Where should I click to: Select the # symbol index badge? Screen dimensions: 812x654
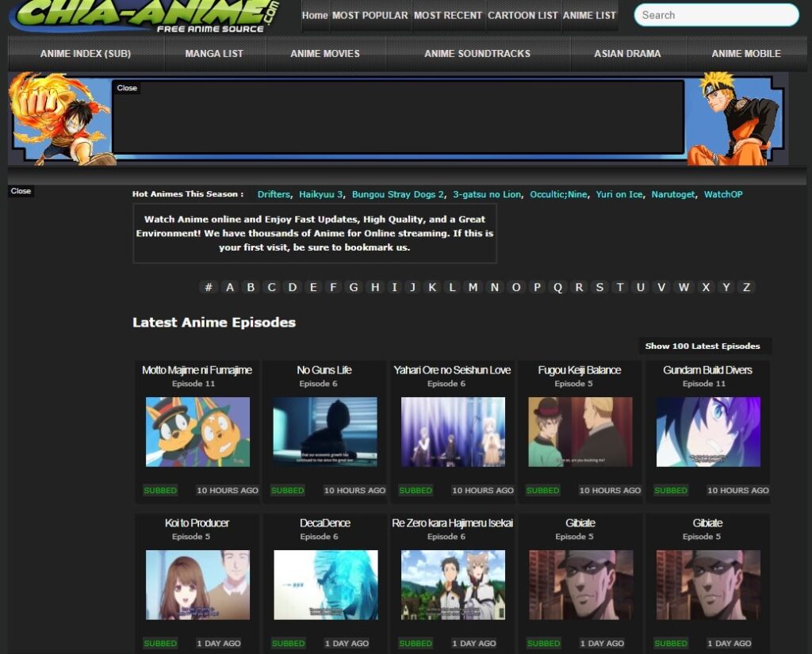point(209,287)
